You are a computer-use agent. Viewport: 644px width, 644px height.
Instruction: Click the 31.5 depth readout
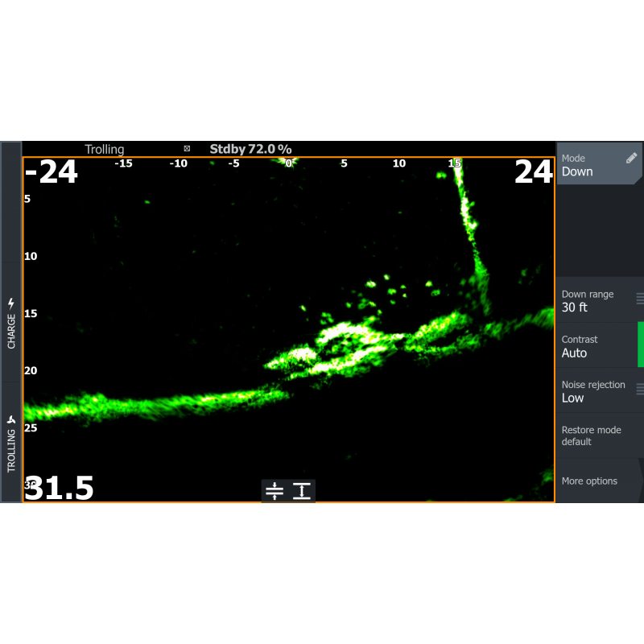[59, 488]
